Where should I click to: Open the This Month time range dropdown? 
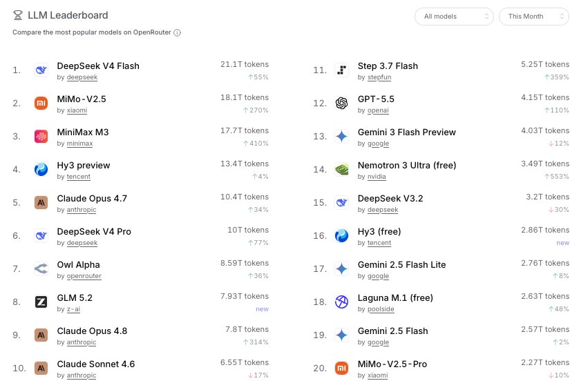coord(533,17)
